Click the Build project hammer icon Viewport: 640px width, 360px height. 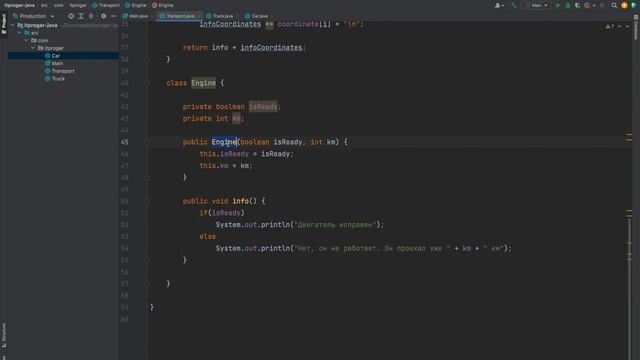pos(513,5)
